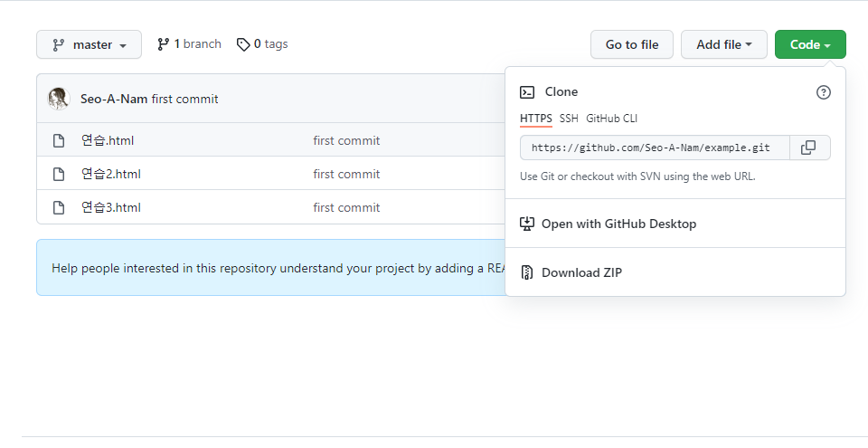
Task: Open the 연습3.html file
Action: point(110,207)
